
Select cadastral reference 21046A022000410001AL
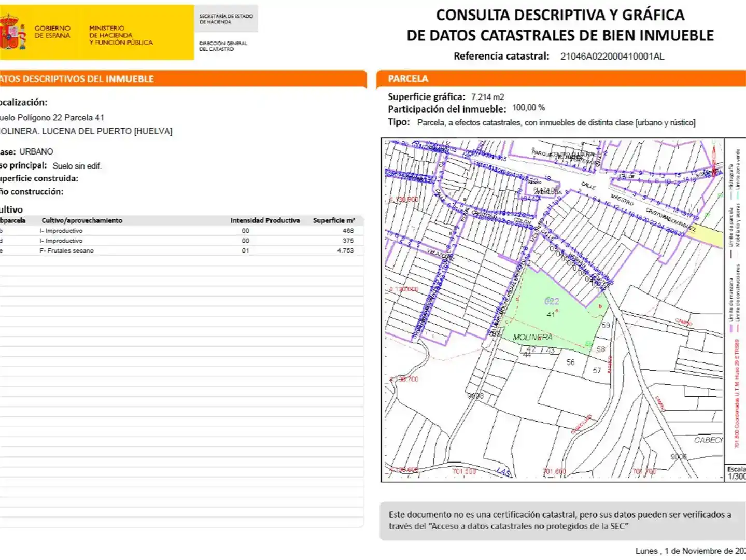pyautogui.click(x=612, y=57)
